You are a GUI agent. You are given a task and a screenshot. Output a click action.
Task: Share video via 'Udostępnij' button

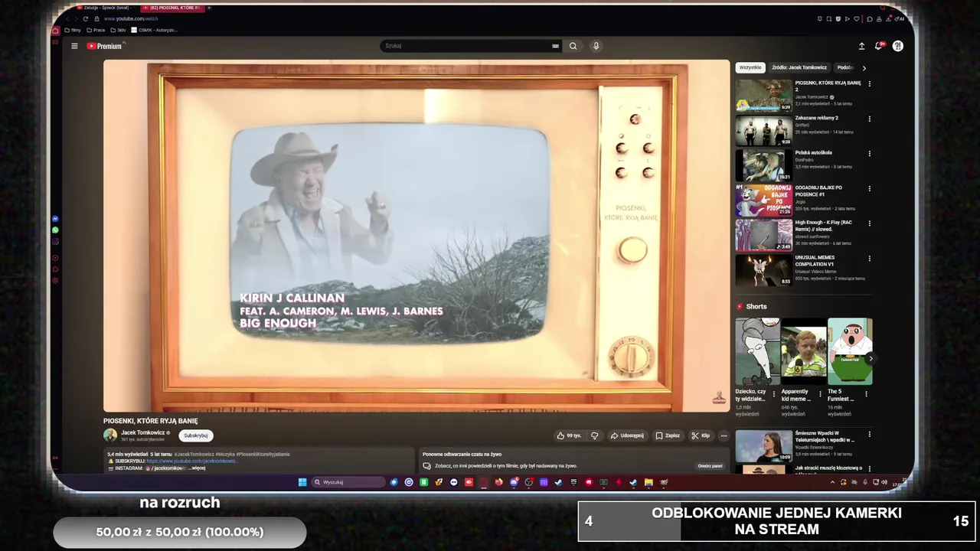(x=627, y=435)
